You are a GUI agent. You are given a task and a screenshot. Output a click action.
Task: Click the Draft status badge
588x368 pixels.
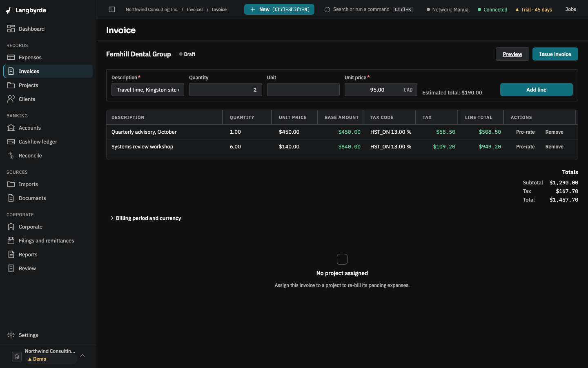coord(187,54)
